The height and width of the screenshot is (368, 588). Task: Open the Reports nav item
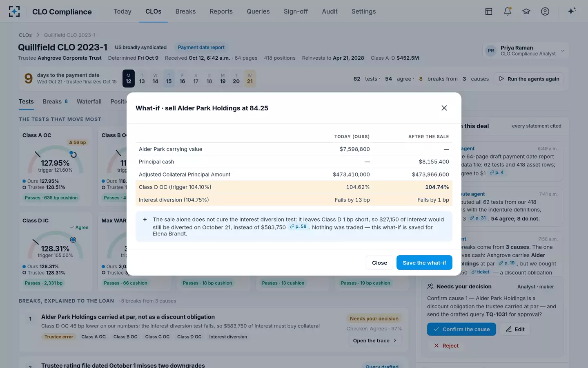pyautogui.click(x=221, y=11)
